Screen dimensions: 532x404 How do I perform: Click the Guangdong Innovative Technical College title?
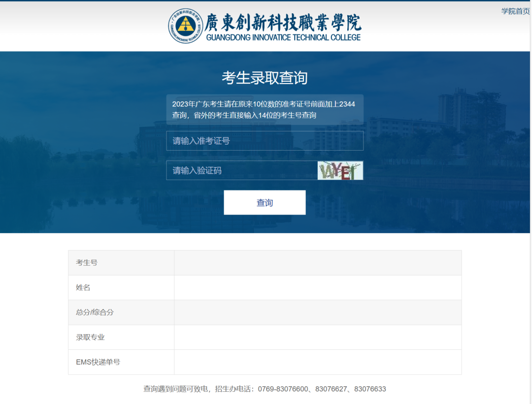(x=283, y=27)
